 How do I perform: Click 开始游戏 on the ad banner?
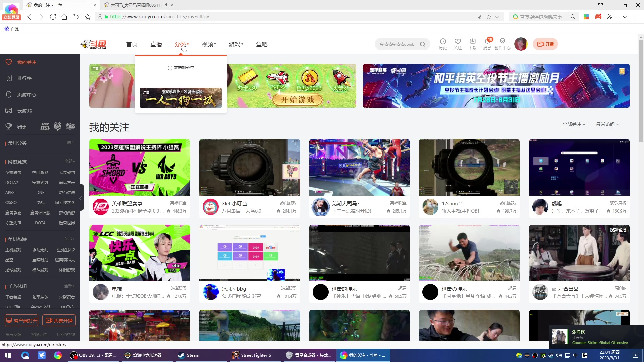pos(297,100)
